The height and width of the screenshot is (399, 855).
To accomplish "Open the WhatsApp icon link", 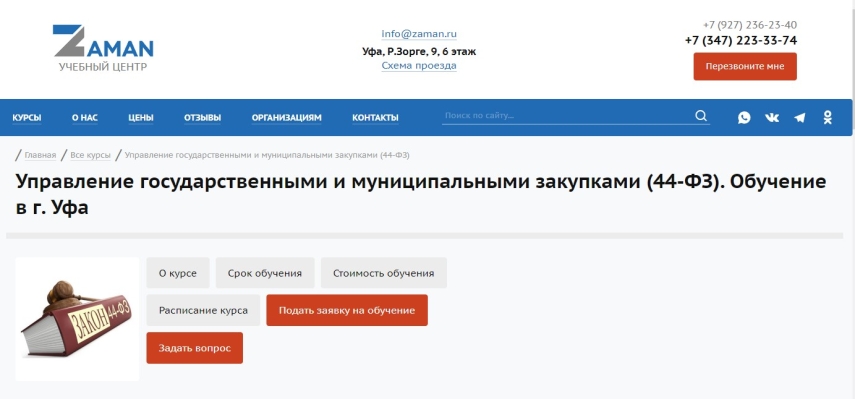I will point(744,117).
